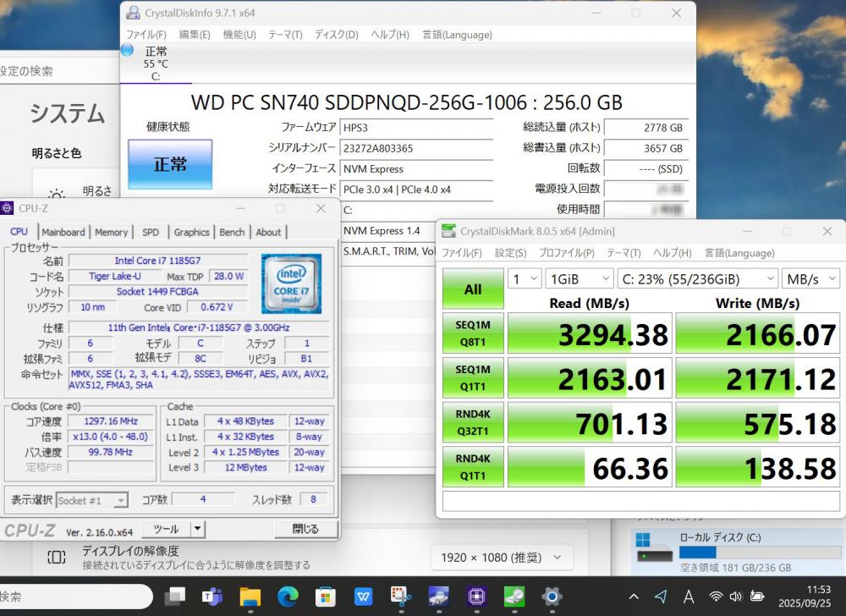Switch to CrystalDiskMark via its green taskbar icon

coord(514,596)
